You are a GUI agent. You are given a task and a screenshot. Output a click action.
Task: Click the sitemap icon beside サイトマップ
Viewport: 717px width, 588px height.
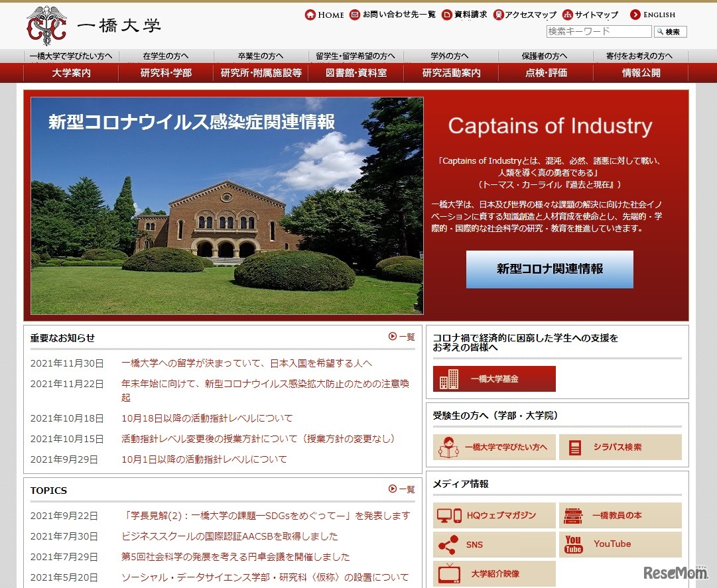pos(568,15)
